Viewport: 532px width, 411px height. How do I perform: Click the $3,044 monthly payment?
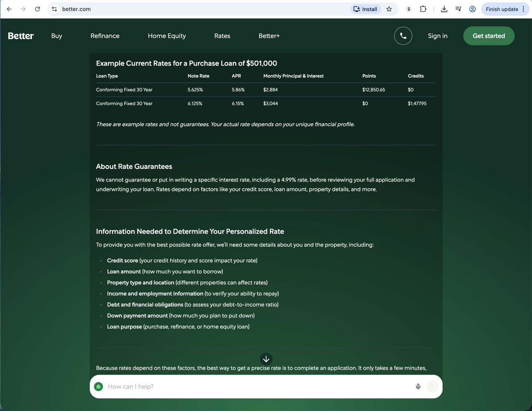point(271,103)
